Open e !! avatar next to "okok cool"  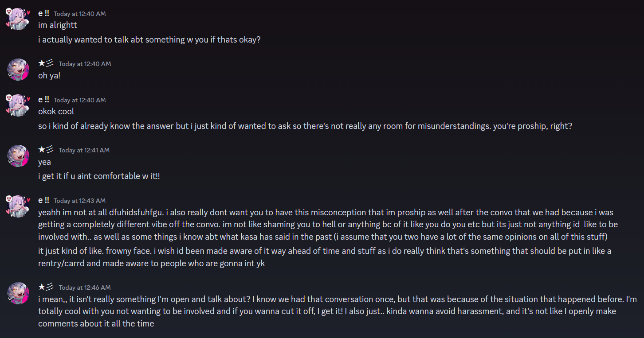click(18, 105)
